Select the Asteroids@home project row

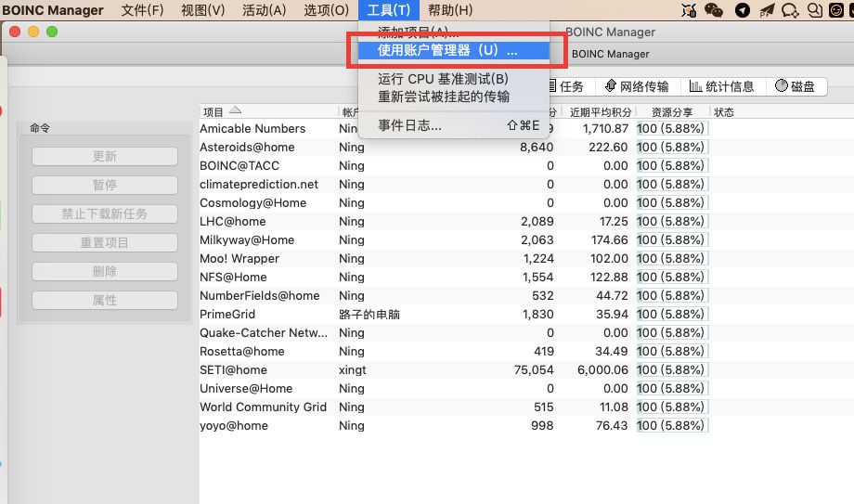(x=526, y=147)
